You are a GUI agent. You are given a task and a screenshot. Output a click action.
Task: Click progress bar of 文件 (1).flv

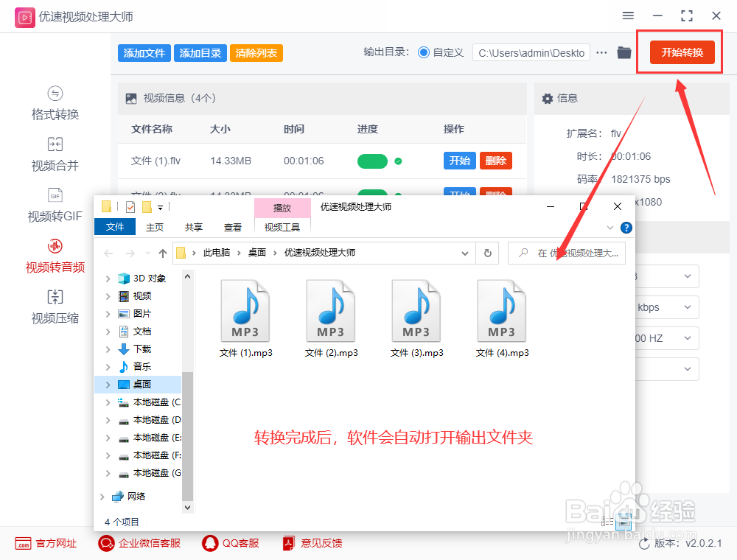click(372, 161)
